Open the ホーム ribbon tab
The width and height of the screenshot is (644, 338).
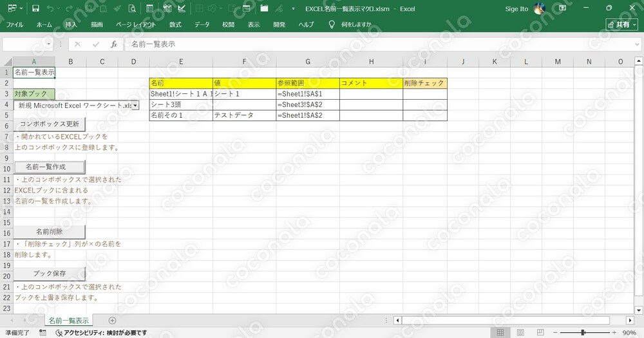coord(44,24)
